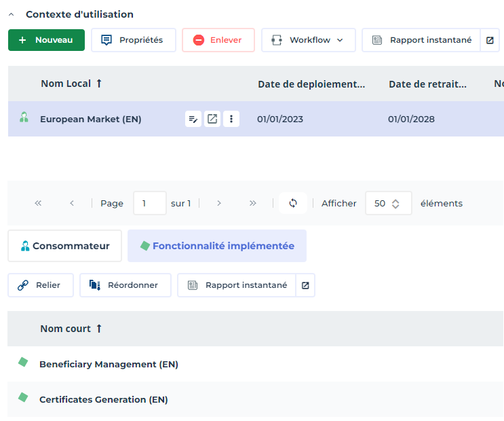Viewport: 504px width, 421px height.
Task: Switch to the Consommateur tab
Action: (x=64, y=246)
